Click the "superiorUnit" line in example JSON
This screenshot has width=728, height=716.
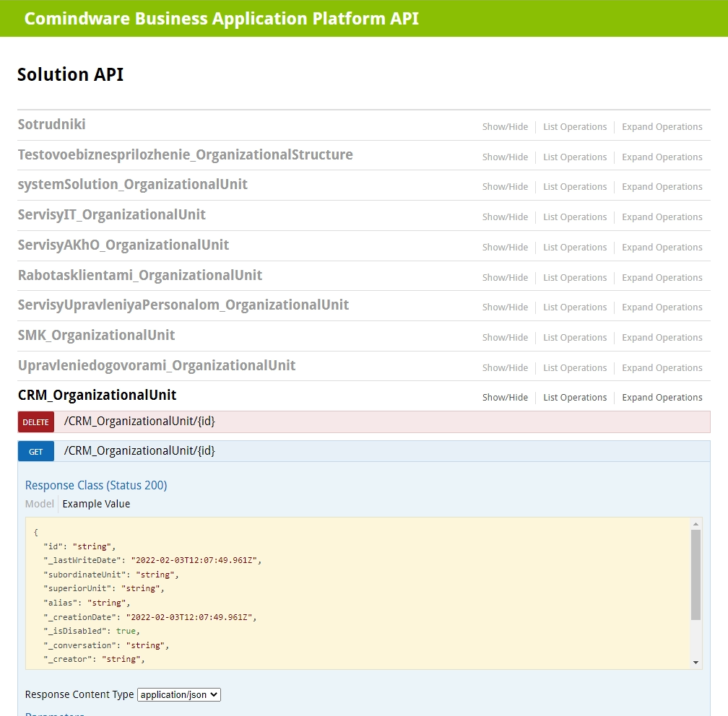pos(104,588)
